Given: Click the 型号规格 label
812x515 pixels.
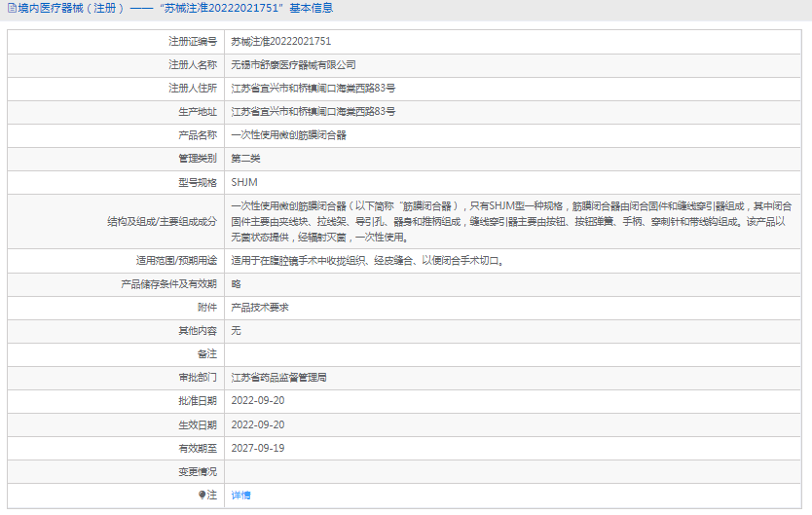Looking at the screenshot, I should (198, 182).
